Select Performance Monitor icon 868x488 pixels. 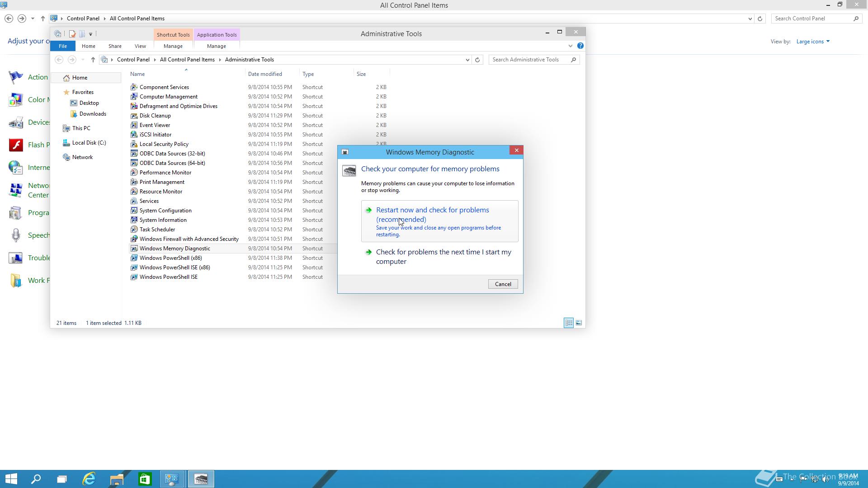[x=134, y=173]
